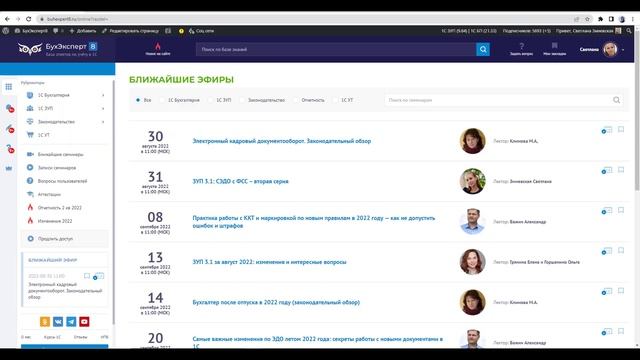Open the VK social icon
The width and height of the screenshot is (640, 360).
click(58, 322)
